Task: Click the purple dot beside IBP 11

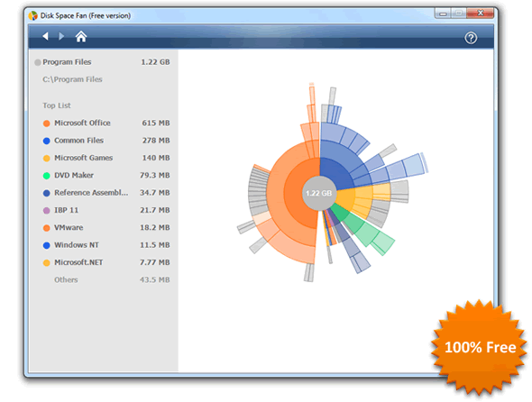Action: coord(47,211)
